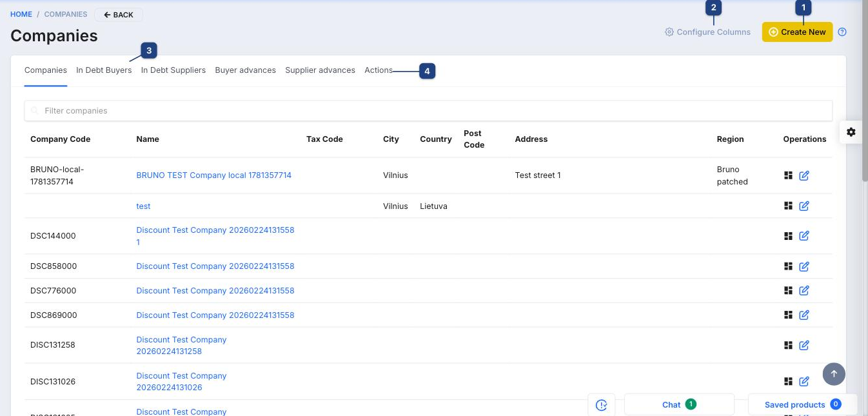
Task: Click the Company Code column header
Action: tap(61, 139)
